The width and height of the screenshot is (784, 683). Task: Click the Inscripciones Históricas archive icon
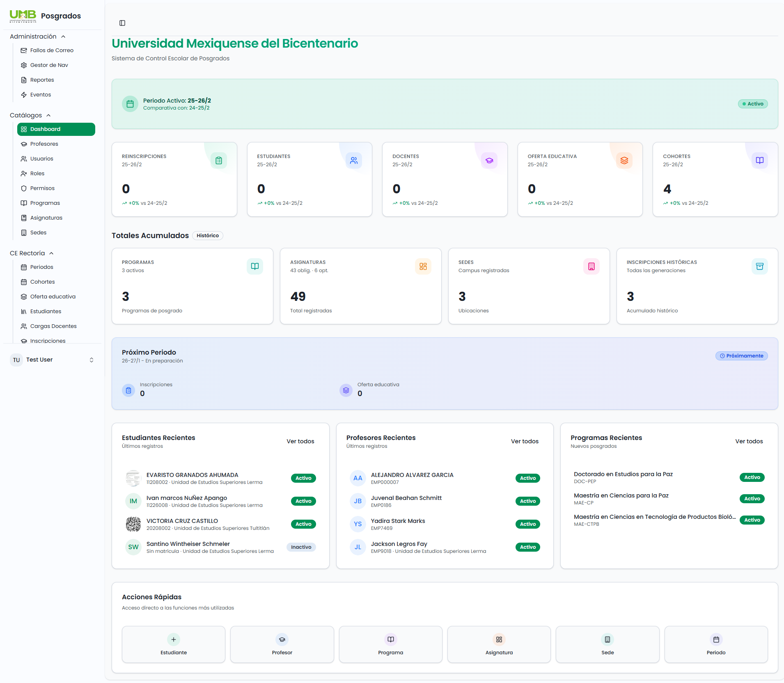[760, 266]
